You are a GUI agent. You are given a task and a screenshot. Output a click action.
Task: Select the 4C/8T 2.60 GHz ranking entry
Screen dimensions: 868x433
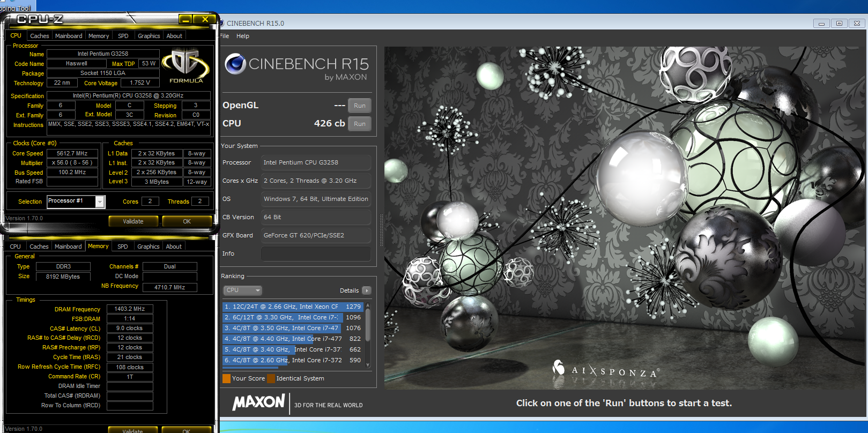coord(293,360)
